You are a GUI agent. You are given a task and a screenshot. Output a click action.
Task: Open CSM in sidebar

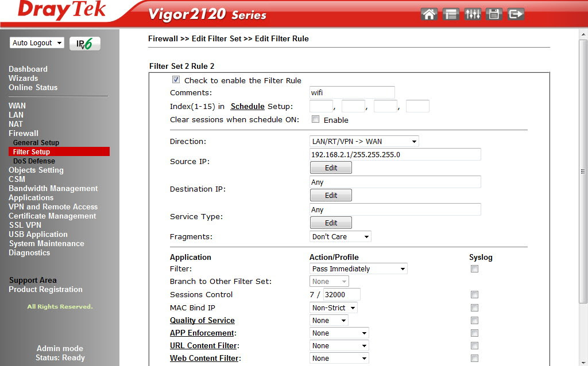(17, 179)
